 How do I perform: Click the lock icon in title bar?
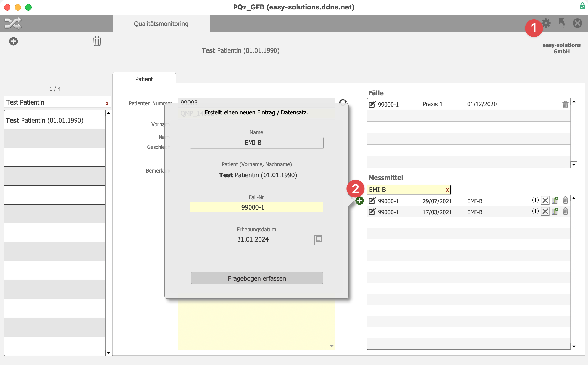pos(582,6)
